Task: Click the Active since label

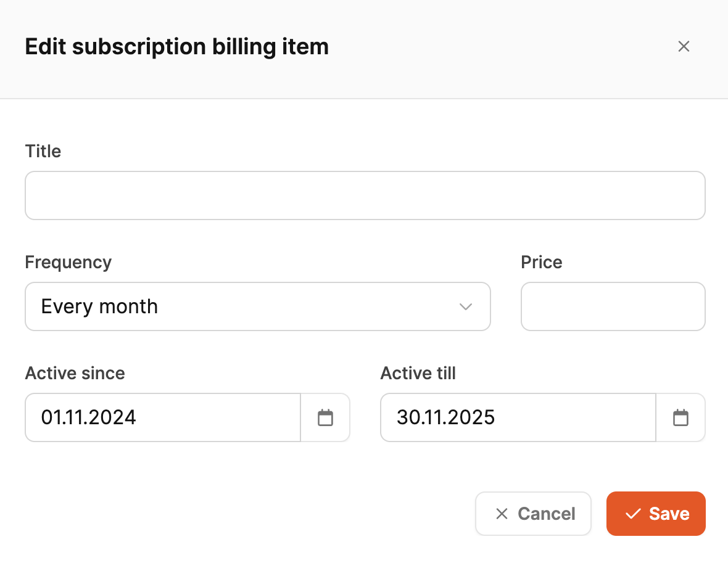Action: [75, 373]
